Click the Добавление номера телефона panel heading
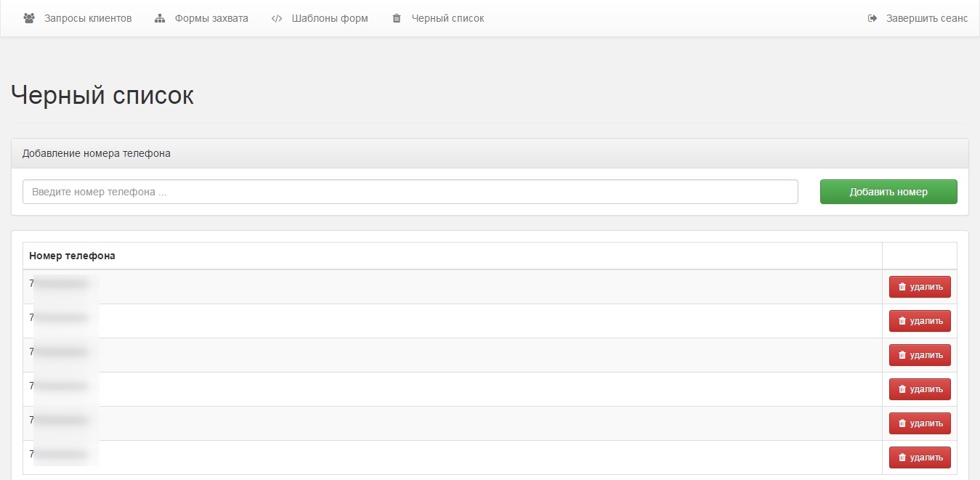The width and height of the screenshot is (980, 480). click(97, 153)
